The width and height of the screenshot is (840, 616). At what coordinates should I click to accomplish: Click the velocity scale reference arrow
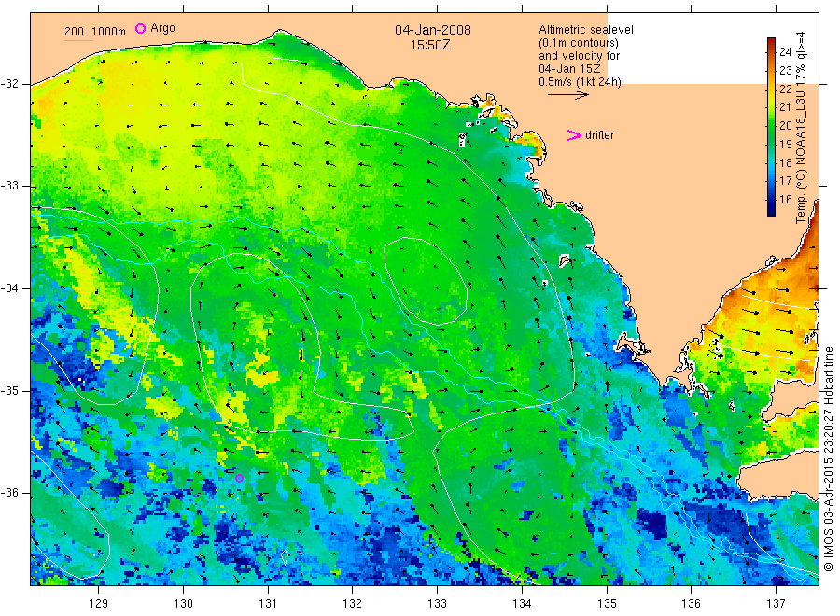coord(567,95)
